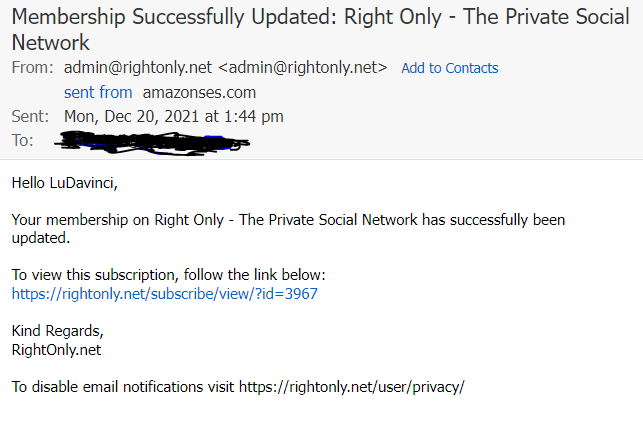The width and height of the screenshot is (643, 437).
Task: Click the "To:" header label
Action: (x=22, y=140)
